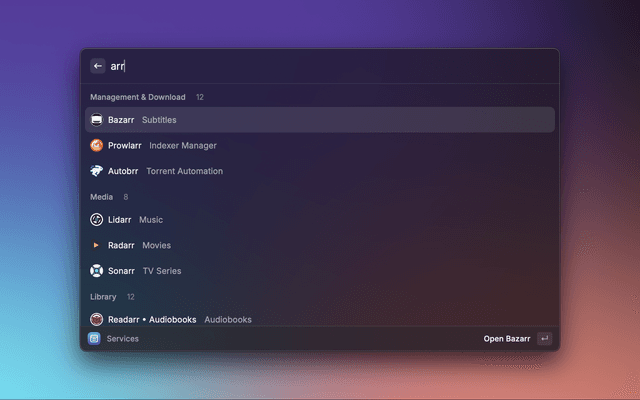Click the Autobrr icon
Screen dimensions: 640x400
tap(97, 171)
